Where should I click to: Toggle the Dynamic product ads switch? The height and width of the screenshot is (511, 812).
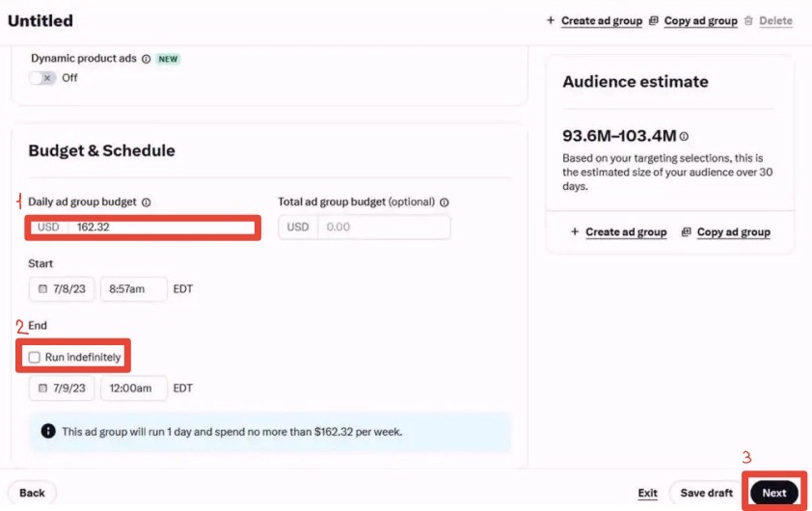point(42,78)
